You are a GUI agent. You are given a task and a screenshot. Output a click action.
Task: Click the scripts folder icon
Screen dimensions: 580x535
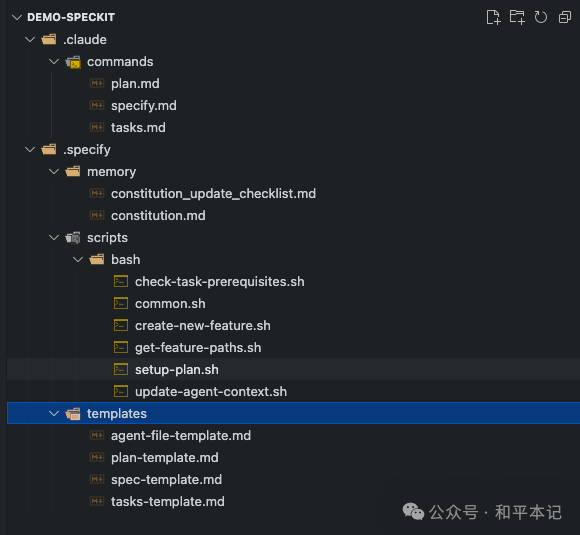73,238
